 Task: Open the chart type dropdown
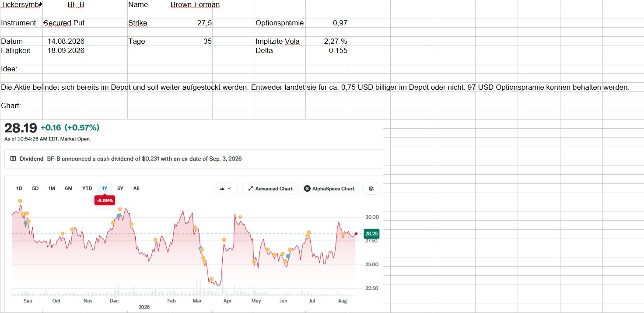coord(226,189)
